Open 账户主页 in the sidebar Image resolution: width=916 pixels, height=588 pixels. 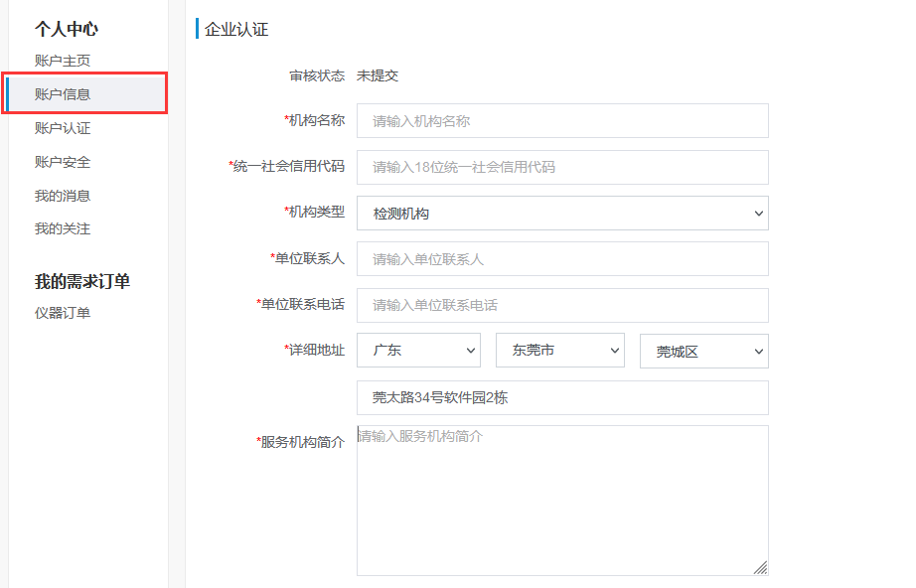pos(62,61)
